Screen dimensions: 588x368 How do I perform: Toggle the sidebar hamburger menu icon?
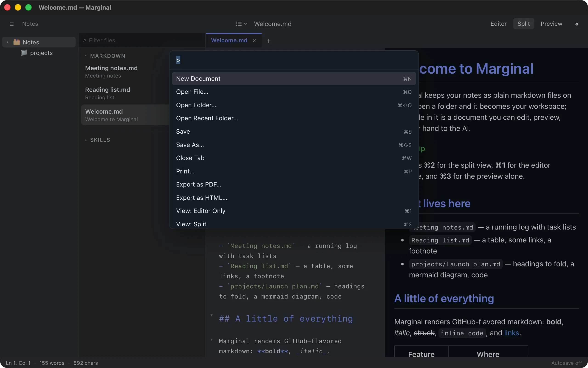pos(12,24)
